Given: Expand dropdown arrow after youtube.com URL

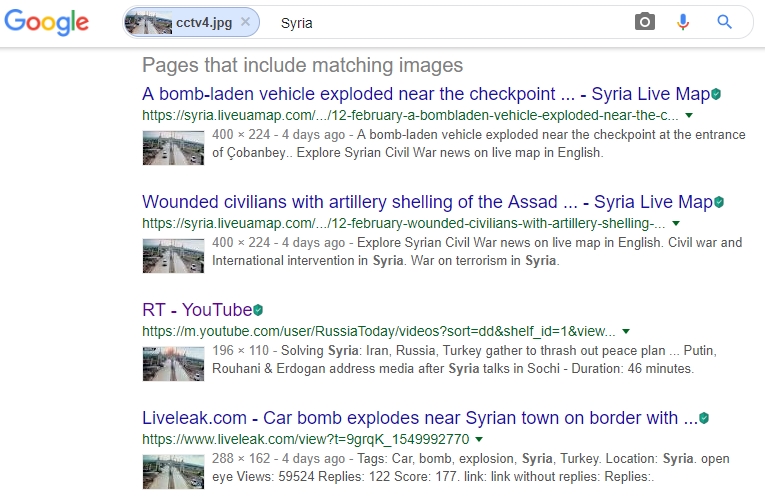Looking at the screenshot, I should [626, 332].
